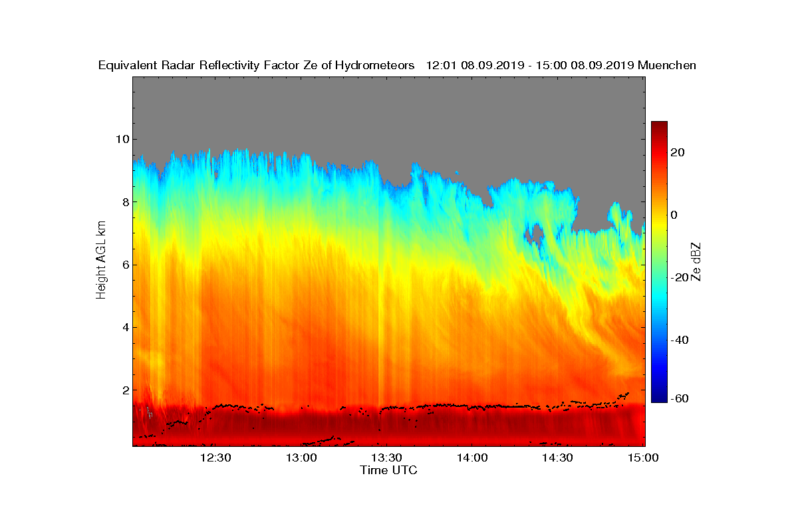The height and width of the screenshot is (532, 798).
Task: Click the 12:30 time tick label
Action: (215, 458)
